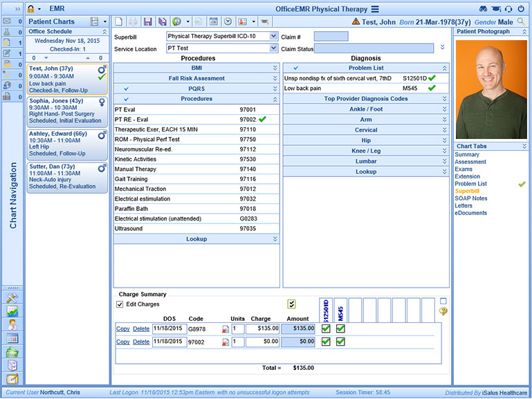The width and height of the screenshot is (532, 399).
Task: Click the delete document icon for G8978
Action: pos(226,329)
